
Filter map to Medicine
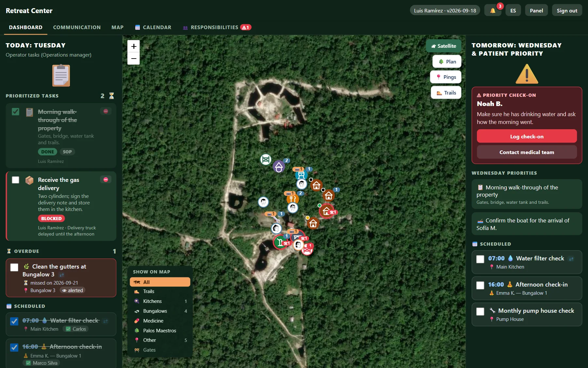pos(160,321)
